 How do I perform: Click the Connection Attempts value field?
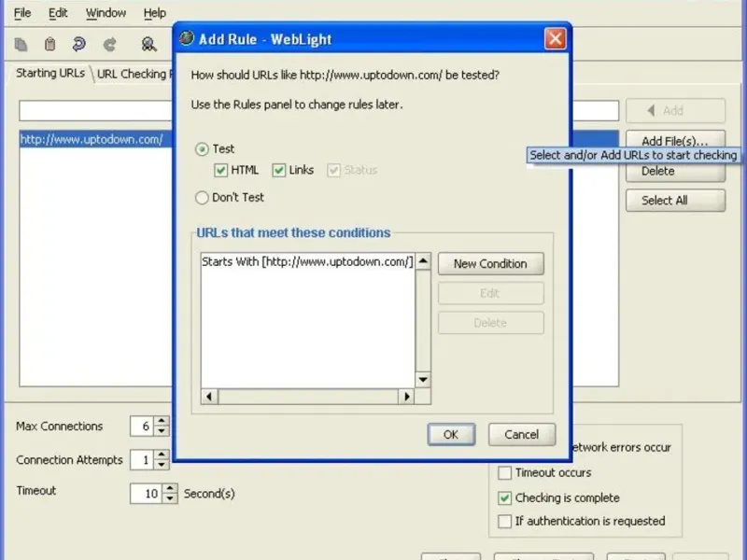pyautogui.click(x=143, y=460)
